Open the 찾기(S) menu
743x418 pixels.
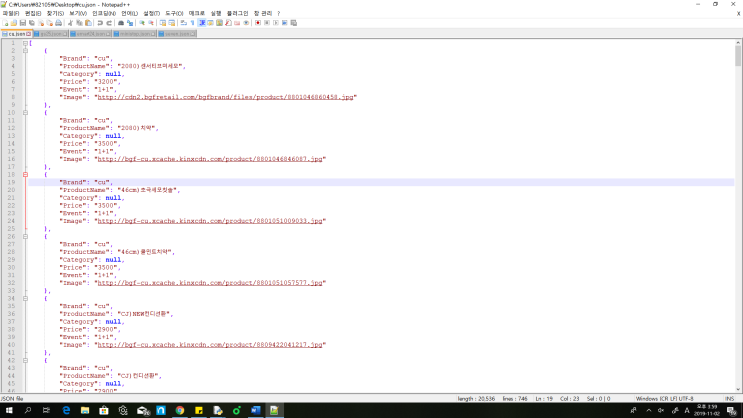coord(55,13)
